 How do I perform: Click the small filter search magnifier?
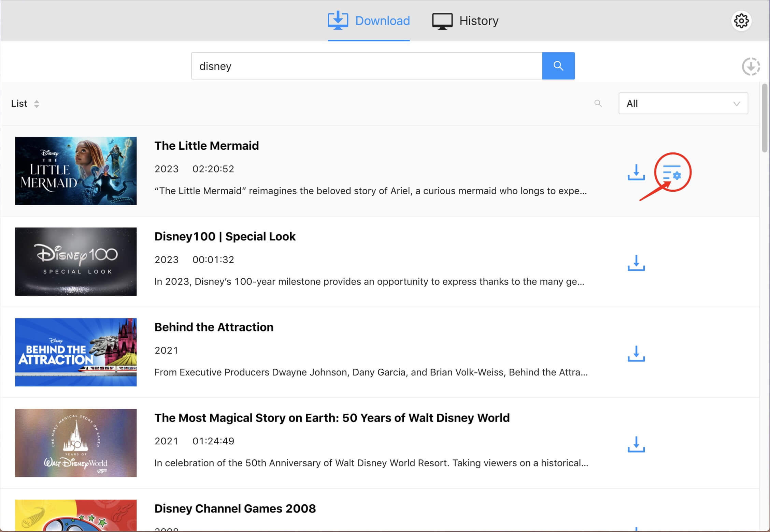click(x=598, y=103)
